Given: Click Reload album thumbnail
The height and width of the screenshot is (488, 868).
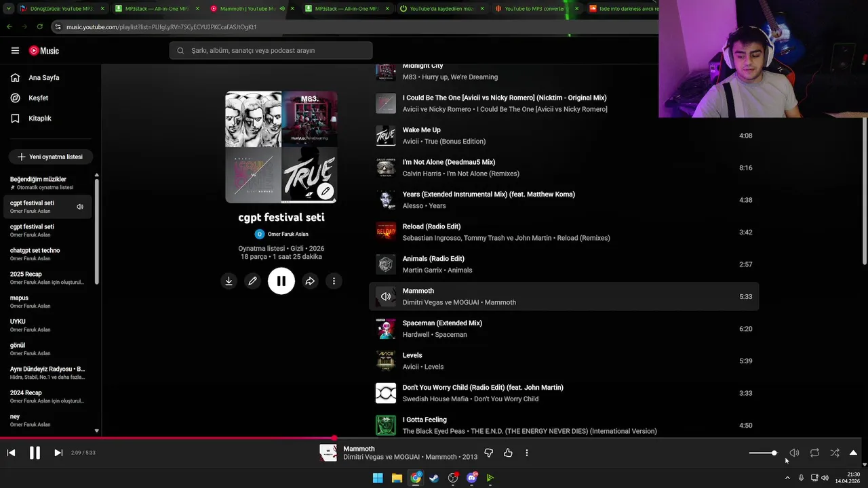Looking at the screenshot, I should click(386, 232).
